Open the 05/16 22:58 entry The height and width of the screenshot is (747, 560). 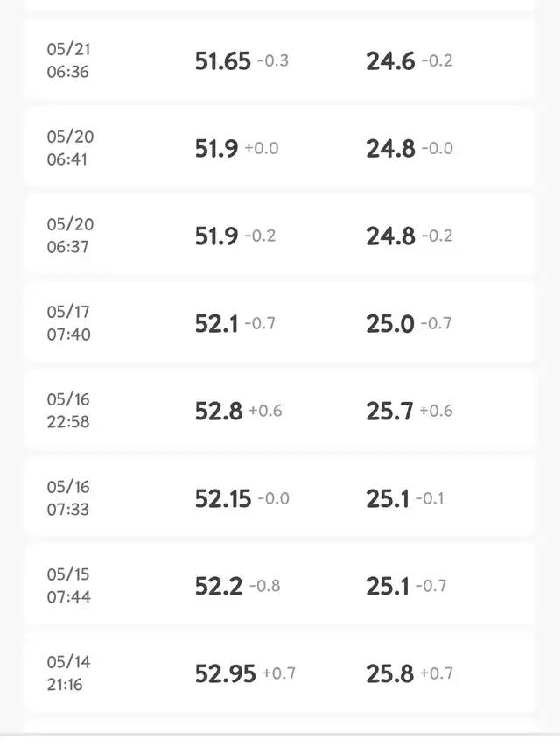point(280,410)
